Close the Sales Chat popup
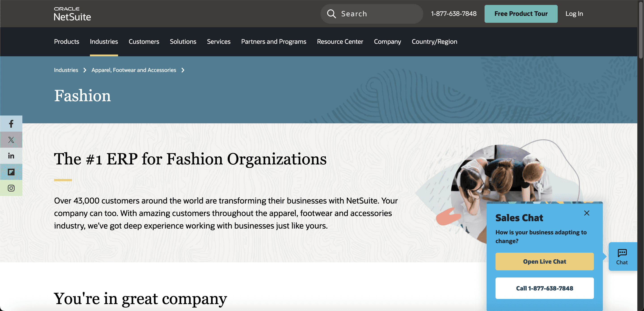Screen dimensions: 644x311 (x=587, y=213)
